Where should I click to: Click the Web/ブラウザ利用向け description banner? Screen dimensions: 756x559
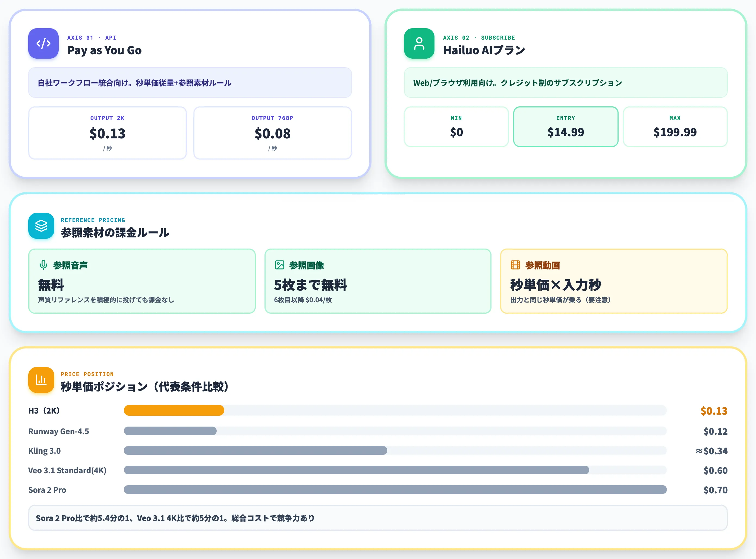566,82
